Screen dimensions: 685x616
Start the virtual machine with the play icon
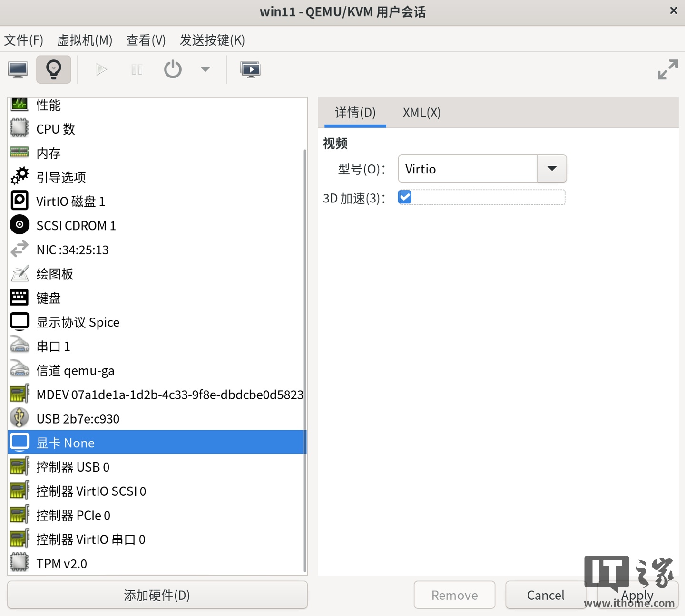[x=101, y=69]
